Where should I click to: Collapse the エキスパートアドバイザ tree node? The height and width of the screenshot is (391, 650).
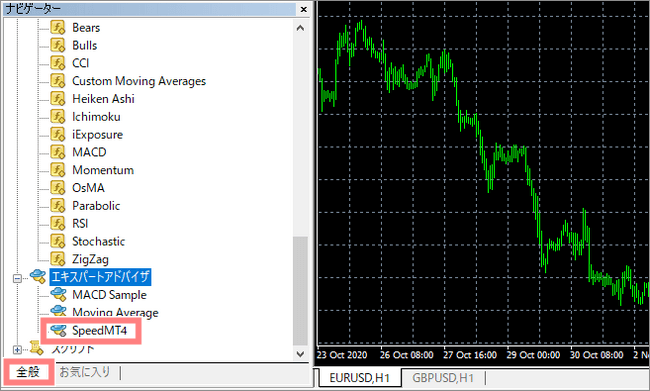17,278
